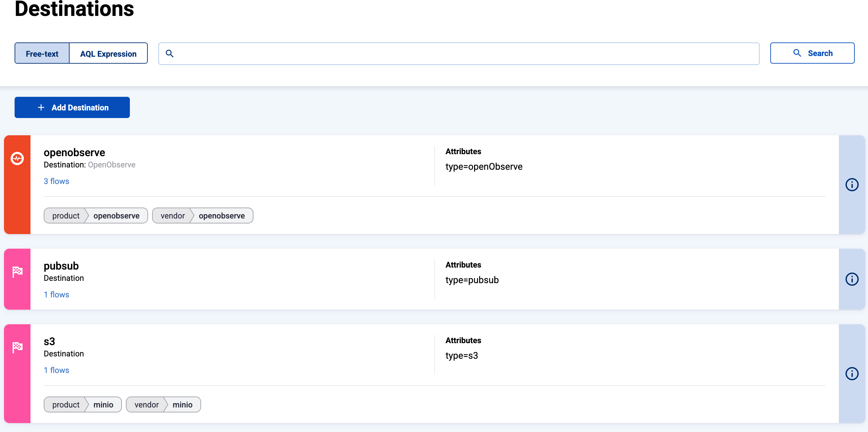The width and height of the screenshot is (868, 432).
Task: Click the vendor openobserve tag
Action: (x=202, y=216)
